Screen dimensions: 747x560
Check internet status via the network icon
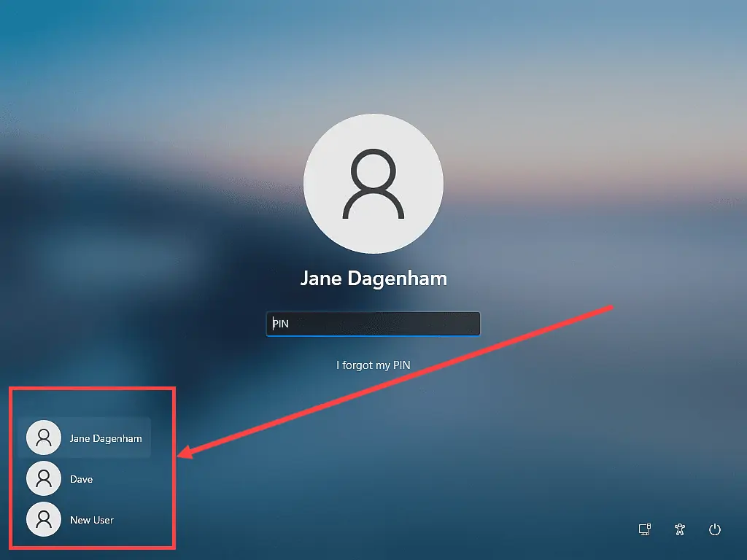point(644,530)
